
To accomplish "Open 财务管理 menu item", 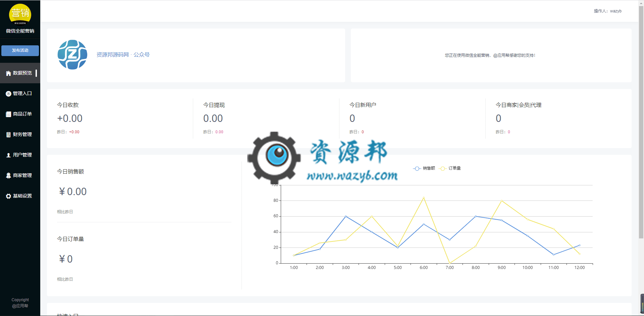I will [20, 134].
